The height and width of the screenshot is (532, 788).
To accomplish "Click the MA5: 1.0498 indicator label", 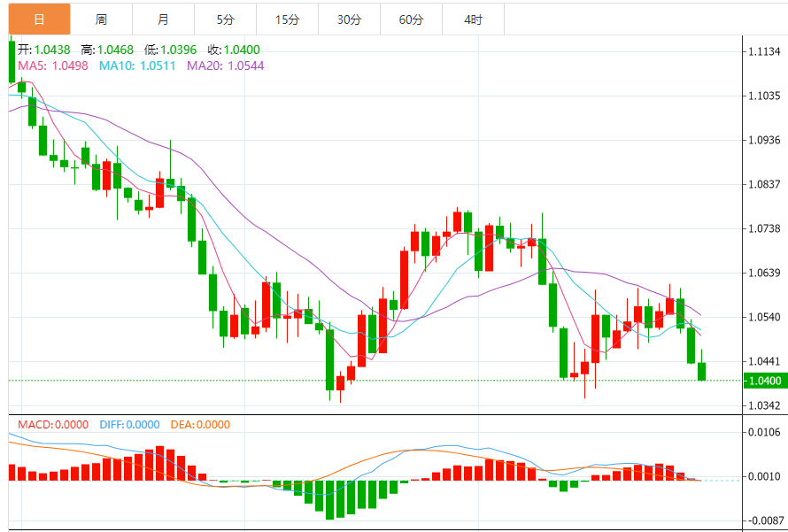I will tap(53, 66).
